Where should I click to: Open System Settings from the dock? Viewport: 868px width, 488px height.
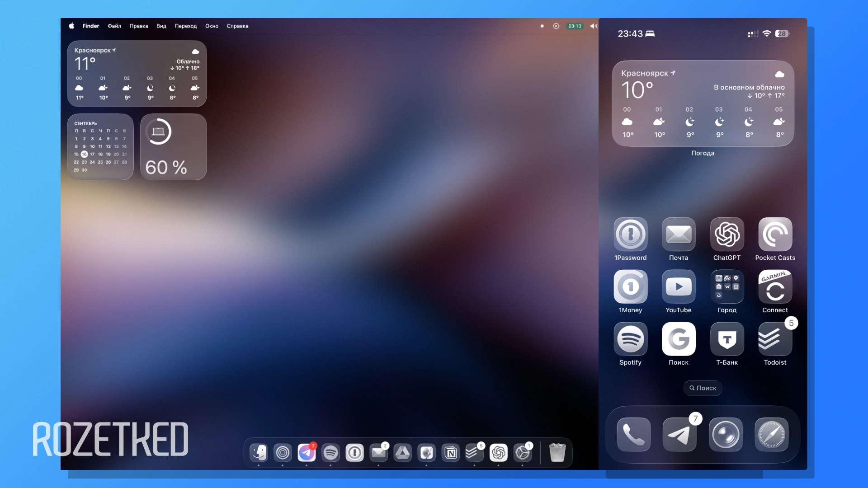pos(522,452)
